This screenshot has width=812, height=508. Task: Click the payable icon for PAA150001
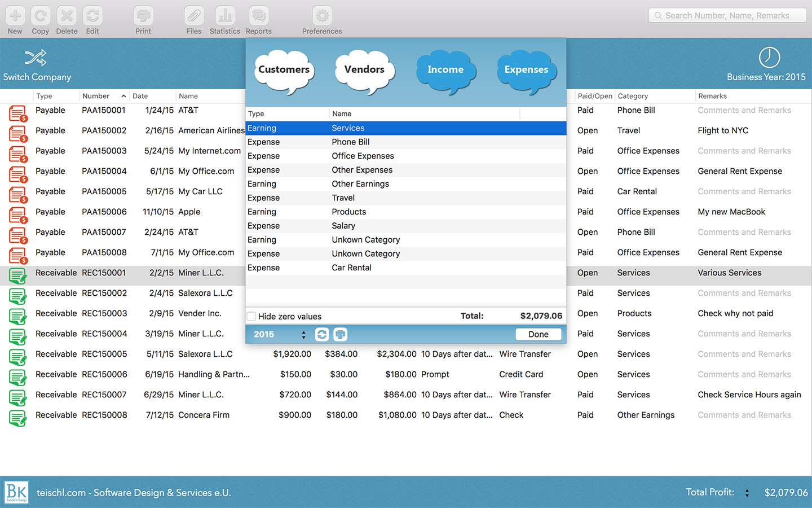coord(18,114)
